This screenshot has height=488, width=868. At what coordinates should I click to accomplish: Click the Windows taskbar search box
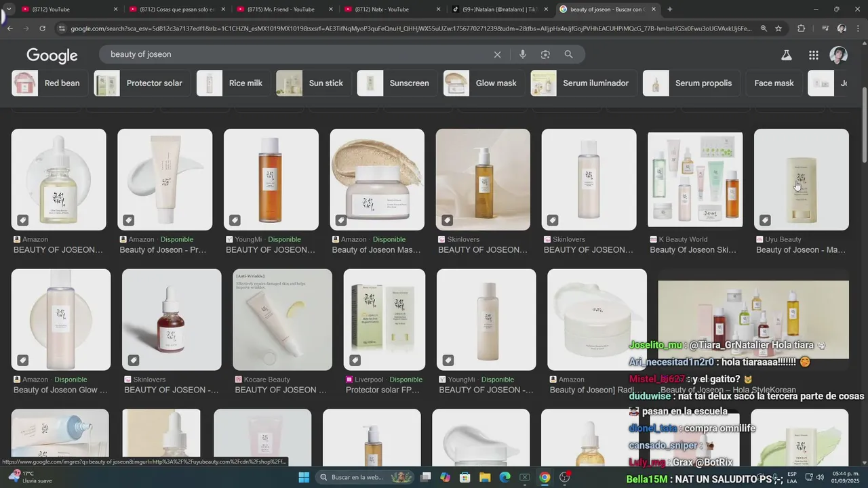(366, 477)
